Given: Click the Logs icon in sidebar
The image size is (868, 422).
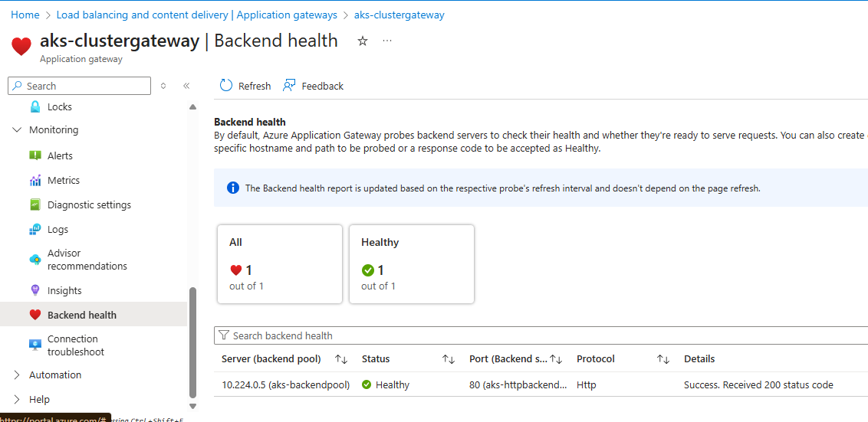Looking at the screenshot, I should (35, 229).
